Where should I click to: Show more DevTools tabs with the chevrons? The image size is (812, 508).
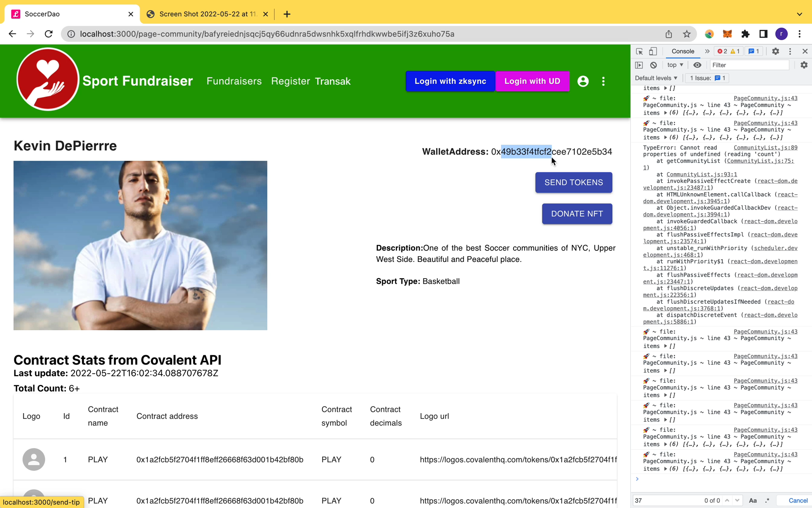(707, 52)
